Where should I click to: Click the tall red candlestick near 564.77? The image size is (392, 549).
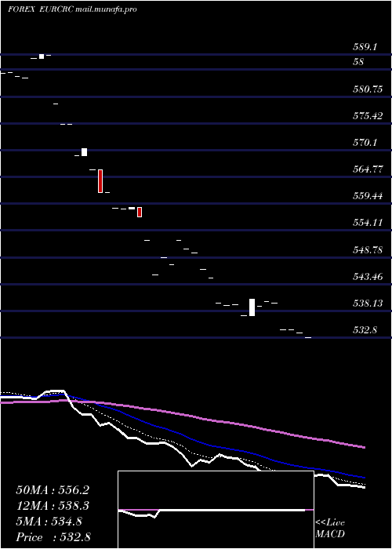[100, 181]
